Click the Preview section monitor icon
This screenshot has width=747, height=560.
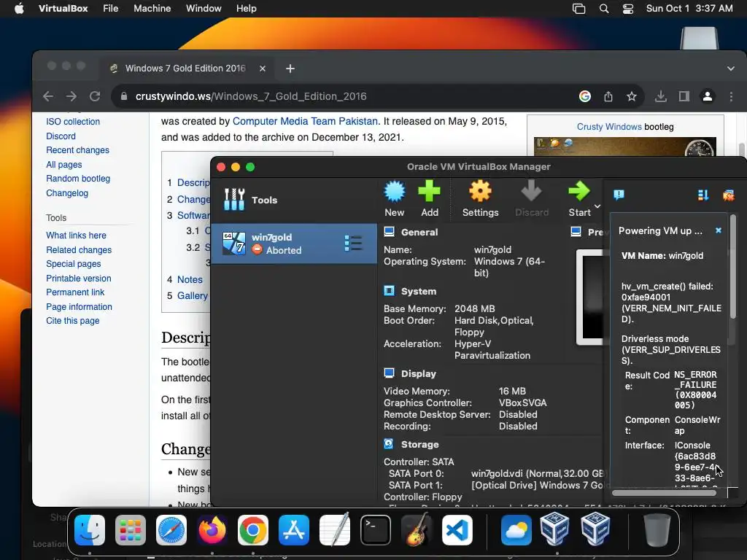pos(576,232)
